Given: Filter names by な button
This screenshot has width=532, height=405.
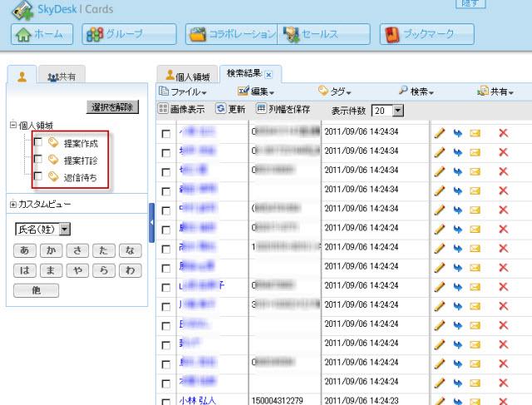Looking at the screenshot, I should point(131,250).
